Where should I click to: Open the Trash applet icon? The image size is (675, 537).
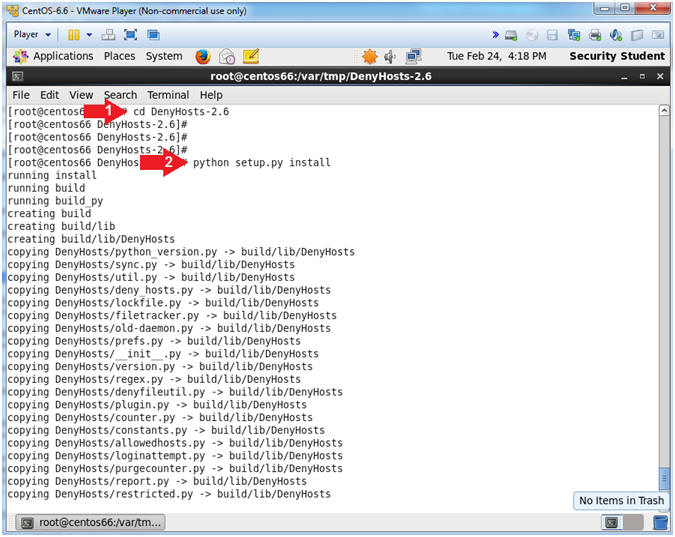[660, 523]
